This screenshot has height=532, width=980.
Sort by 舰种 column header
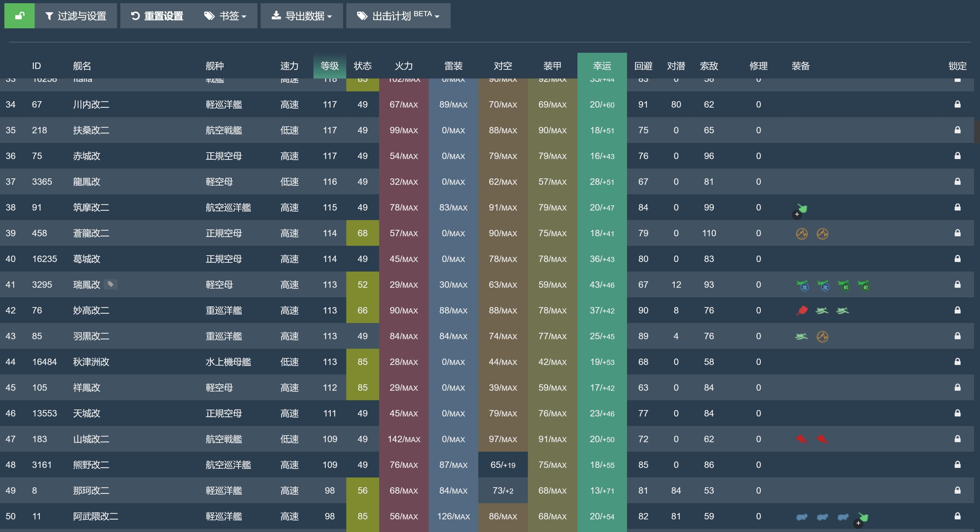tap(215, 66)
